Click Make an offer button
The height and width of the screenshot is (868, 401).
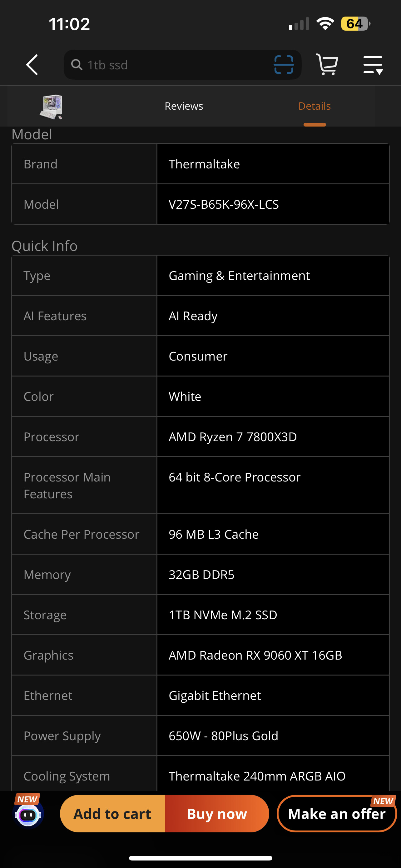click(x=337, y=814)
